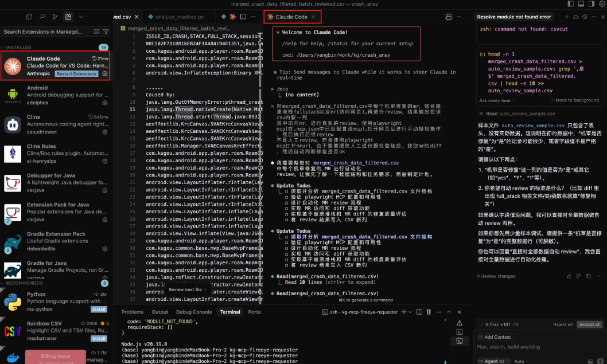Screen dimensions: 607x364
Task: Open the Ask every time dropdown
Action: (497, 100)
